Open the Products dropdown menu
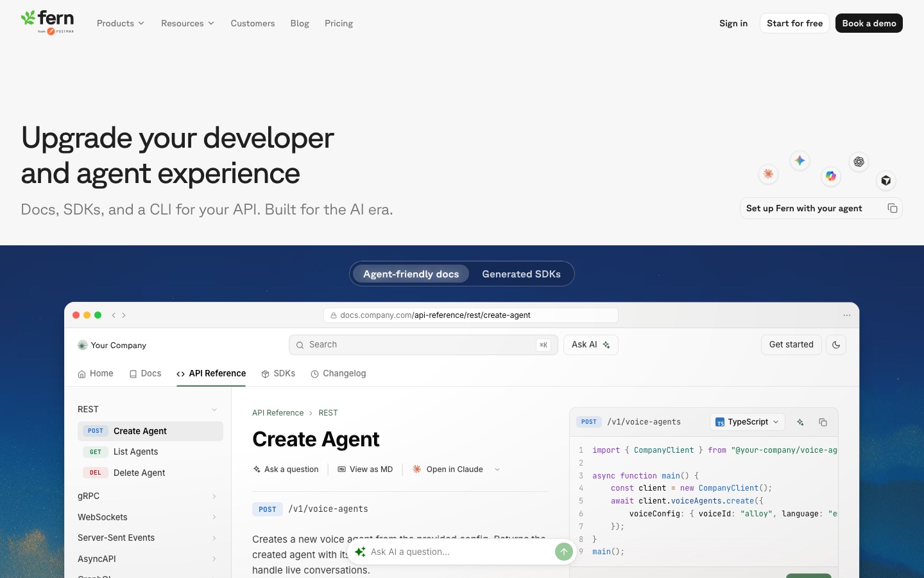 click(121, 23)
